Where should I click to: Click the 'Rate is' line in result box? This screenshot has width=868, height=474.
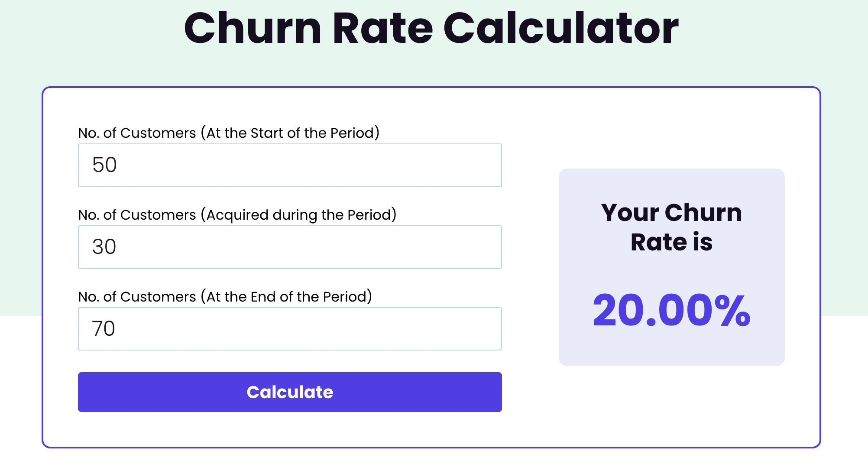tap(671, 242)
